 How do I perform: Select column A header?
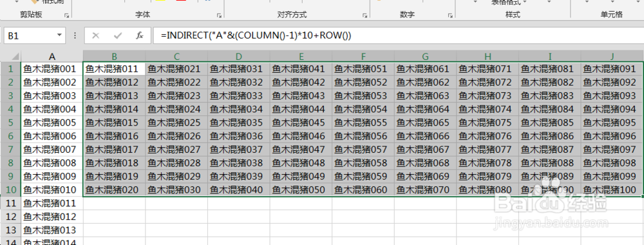point(52,56)
